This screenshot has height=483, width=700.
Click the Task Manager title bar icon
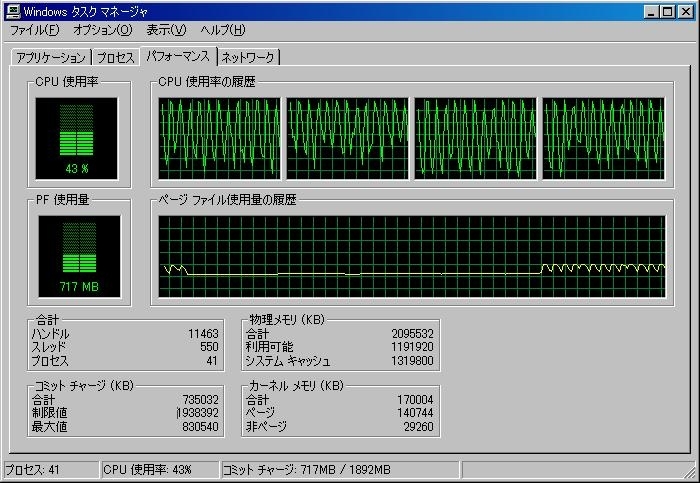coord(12,12)
